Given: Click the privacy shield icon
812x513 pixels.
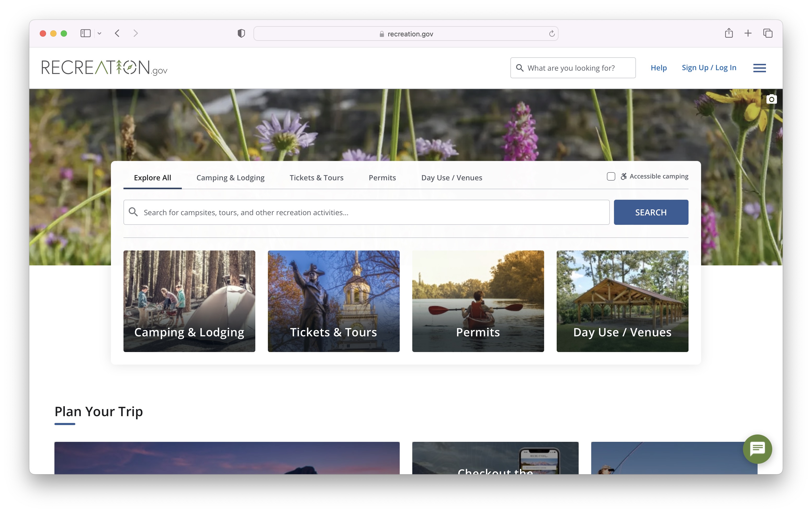Looking at the screenshot, I should [x=241, y=34].
